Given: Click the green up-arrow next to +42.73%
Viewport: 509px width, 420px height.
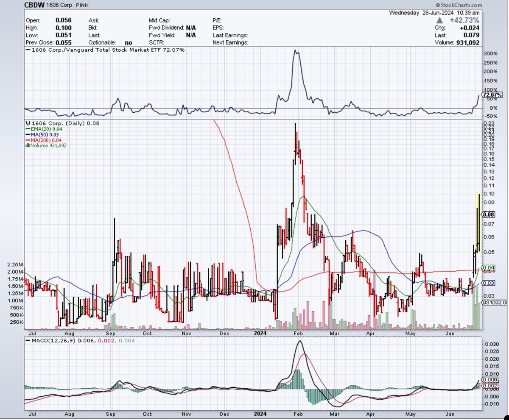Looking at the screenshot, I should pyautogui.click(x=439, y=20).
